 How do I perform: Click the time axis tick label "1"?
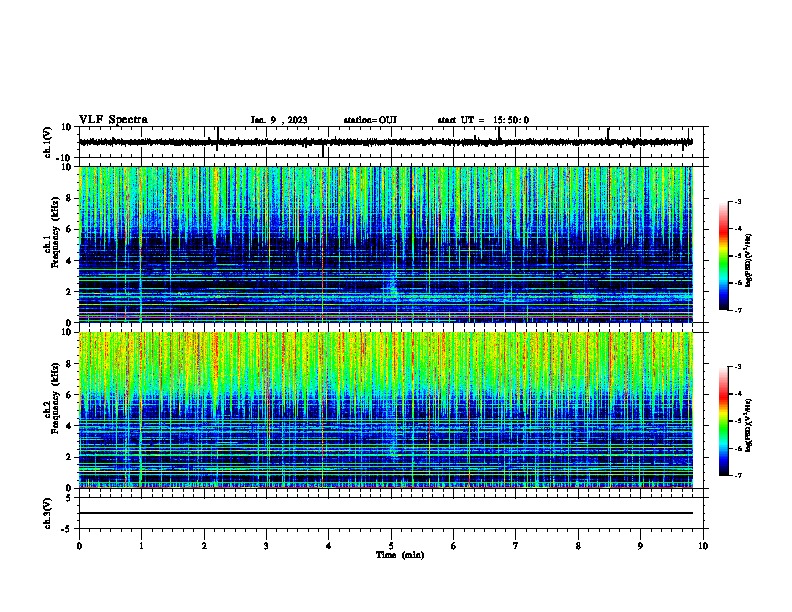(141, 546)
